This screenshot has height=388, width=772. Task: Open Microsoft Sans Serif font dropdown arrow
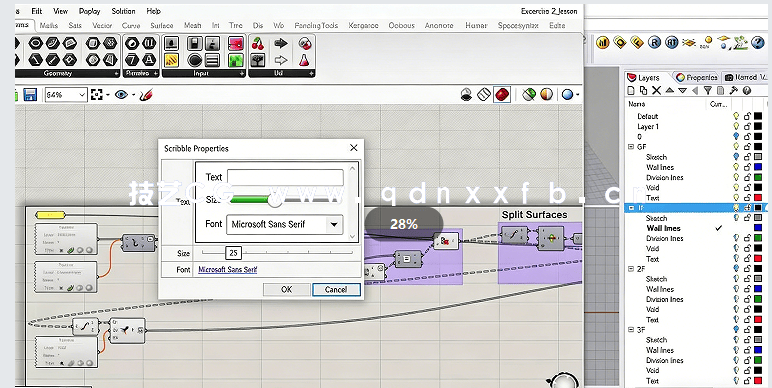[x=334, y=225]
